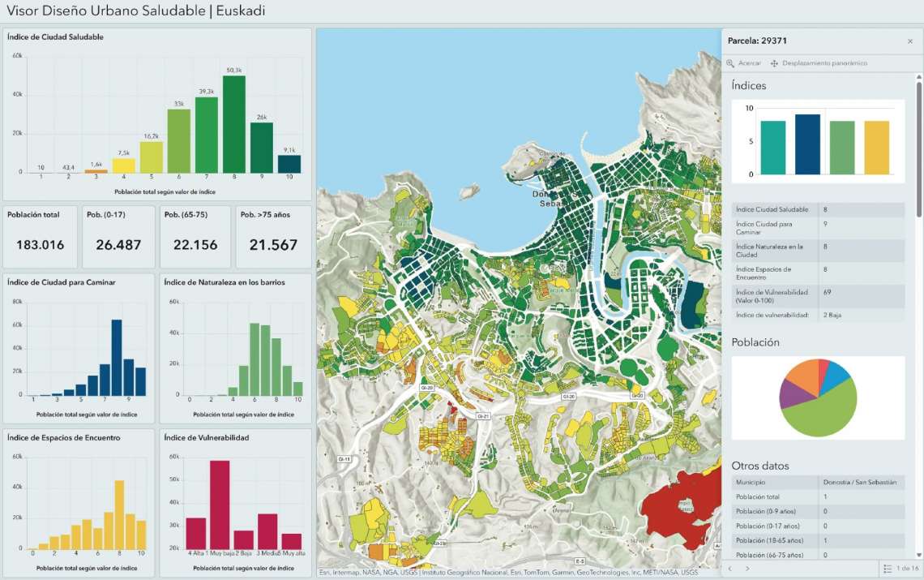Screen dimensions: 924x580
Task: Go to previous feature in popup
Action: coord(729,569)
